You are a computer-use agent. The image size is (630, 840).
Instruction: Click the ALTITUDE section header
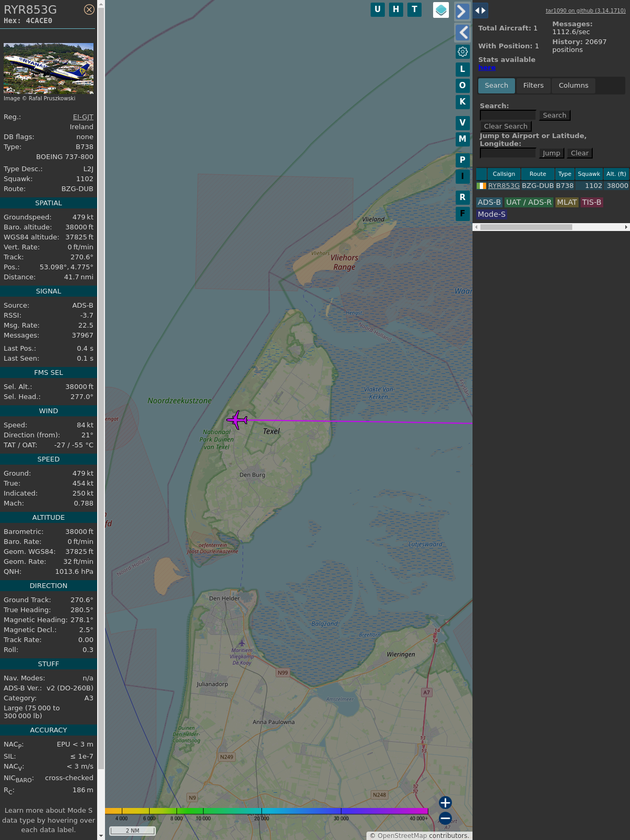(x=48, y=518)
